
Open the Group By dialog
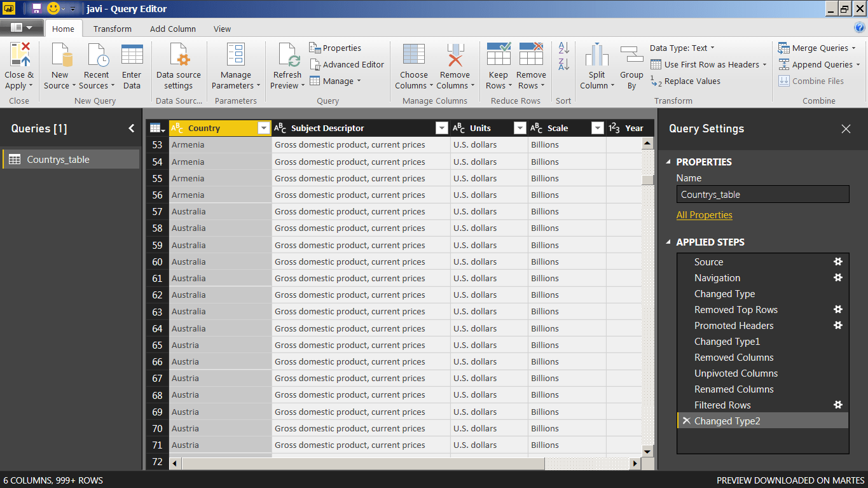click(x=631, y=66)
